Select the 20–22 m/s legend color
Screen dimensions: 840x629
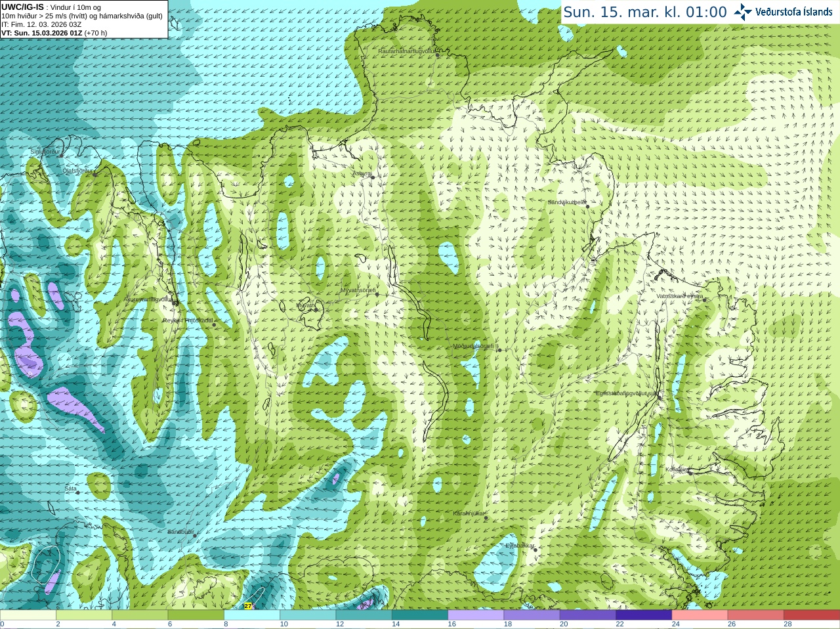click(x=588, y=615)
